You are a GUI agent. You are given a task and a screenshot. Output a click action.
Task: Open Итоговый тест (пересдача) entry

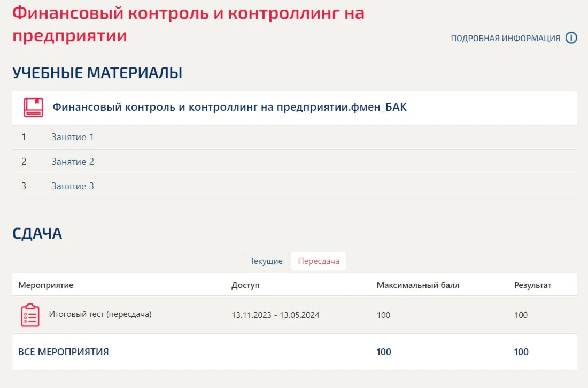tap(100, 314)
